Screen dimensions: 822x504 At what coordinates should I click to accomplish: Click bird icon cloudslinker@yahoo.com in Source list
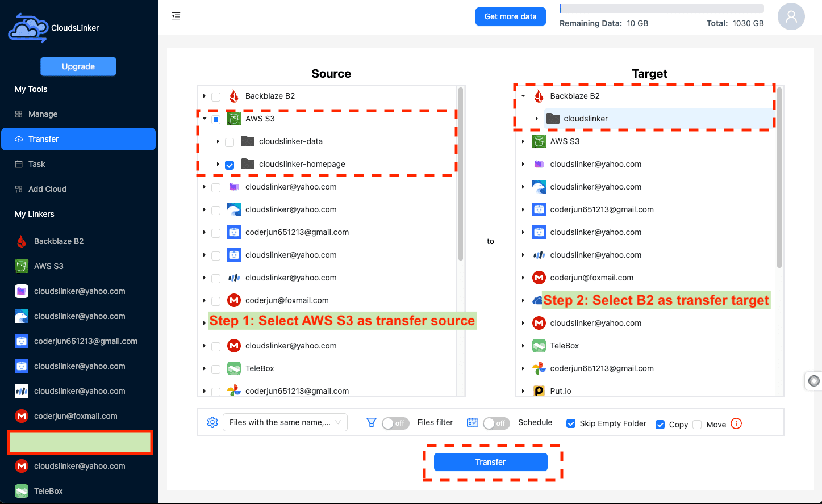[x=234, y=209]
